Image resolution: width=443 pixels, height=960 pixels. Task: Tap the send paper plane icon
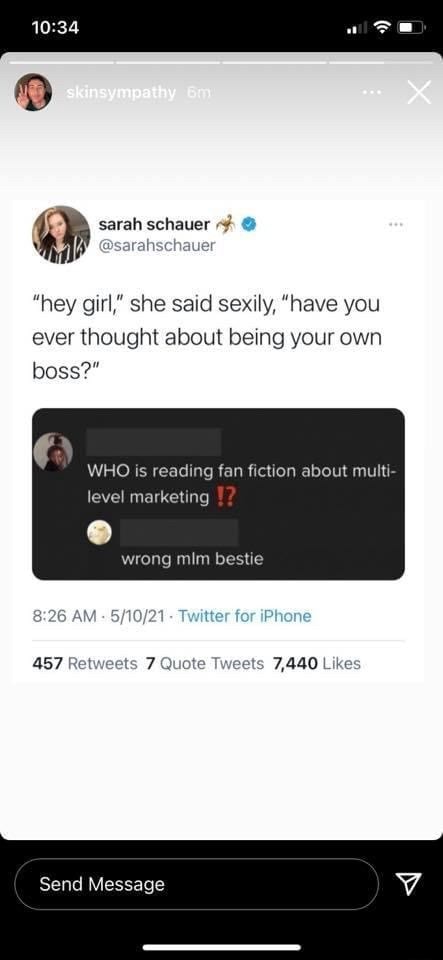tap(408, 883)
